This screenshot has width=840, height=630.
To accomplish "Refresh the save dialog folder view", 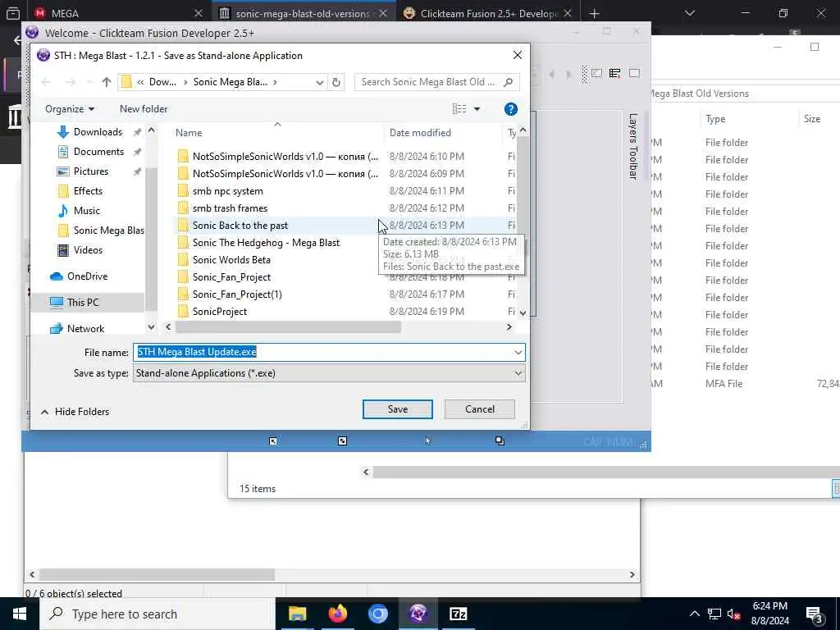I will 336,82.
